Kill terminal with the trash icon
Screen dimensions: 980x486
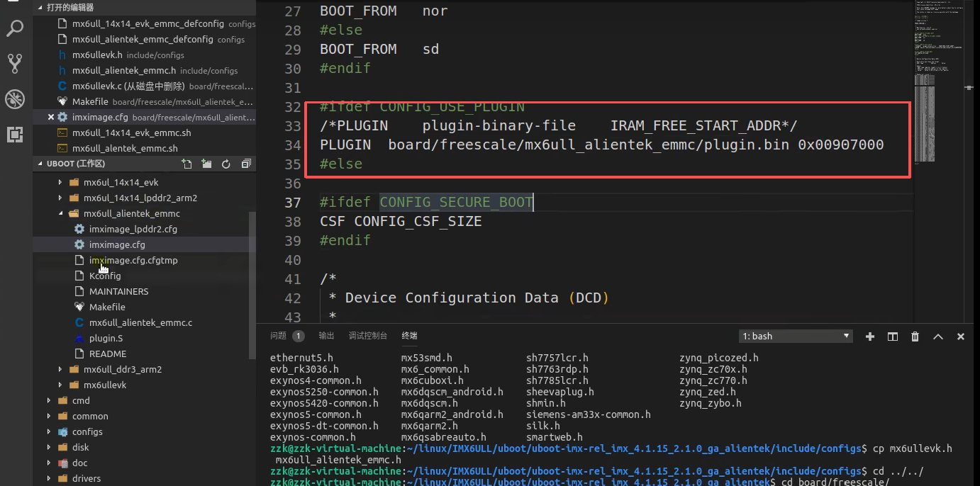tap(915, 337)
